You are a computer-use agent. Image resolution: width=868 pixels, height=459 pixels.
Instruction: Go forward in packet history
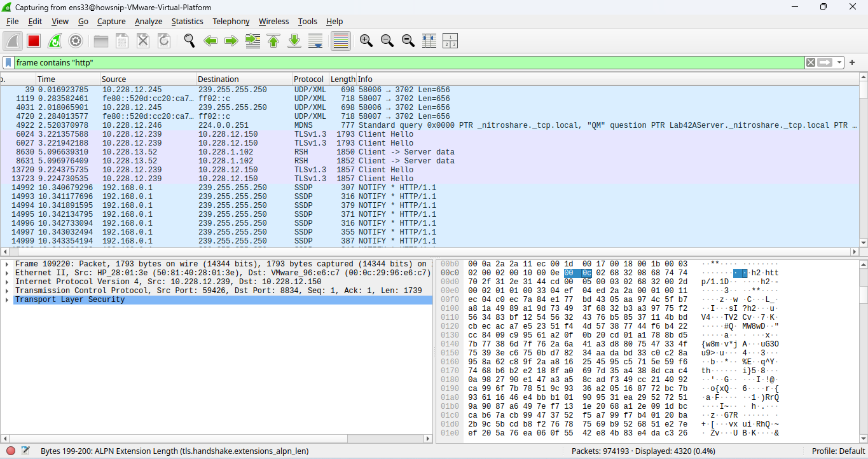pos(231,41)
